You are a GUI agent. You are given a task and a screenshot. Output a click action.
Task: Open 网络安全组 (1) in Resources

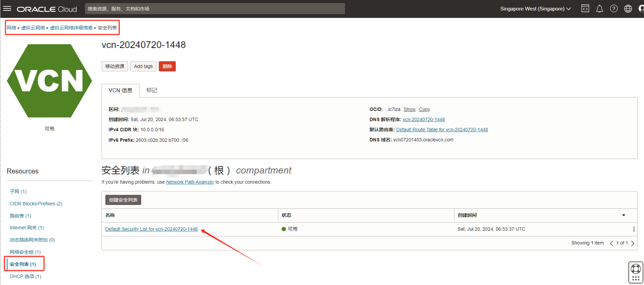tap(25, 252)
